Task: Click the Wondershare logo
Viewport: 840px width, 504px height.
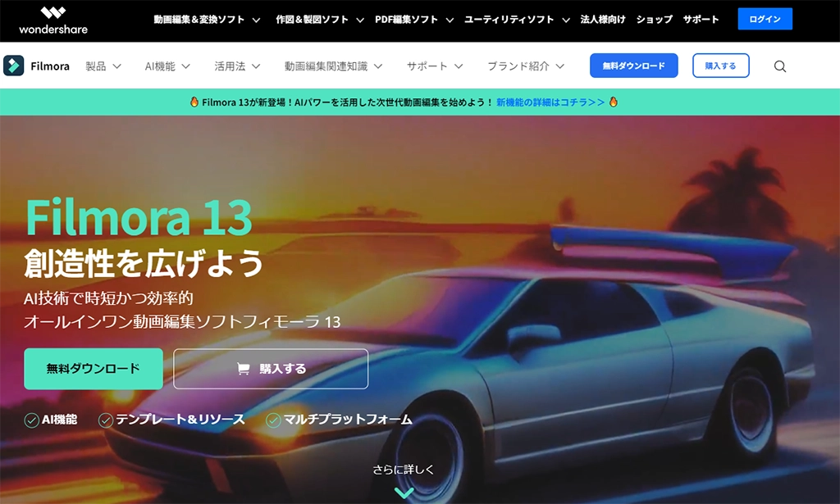Action: click(x=53, y=20)
